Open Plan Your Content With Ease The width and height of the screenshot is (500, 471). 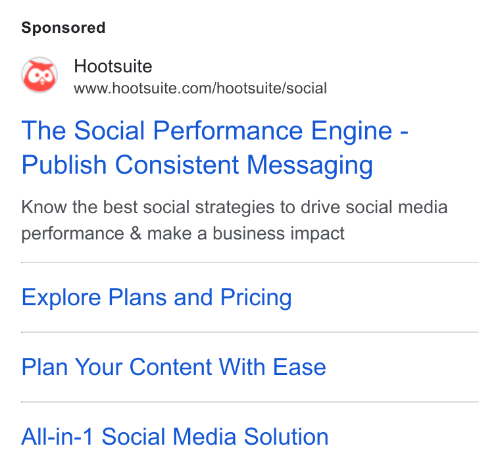[x=174, y=367]
